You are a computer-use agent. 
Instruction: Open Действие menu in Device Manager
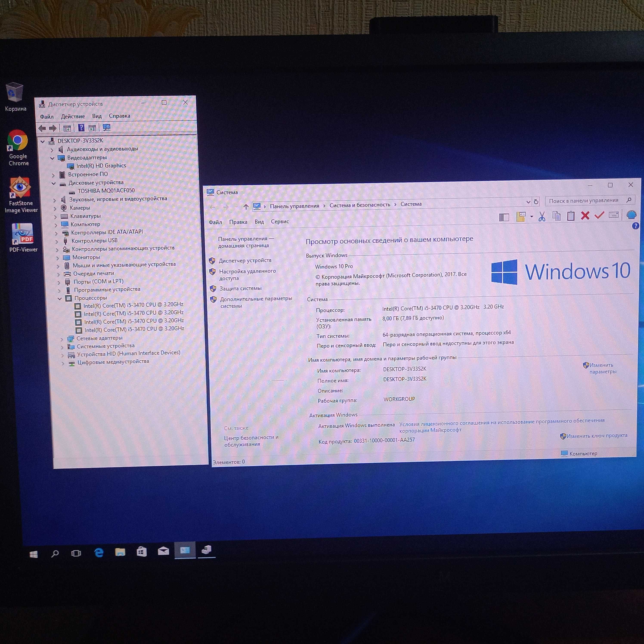(73, 116)
